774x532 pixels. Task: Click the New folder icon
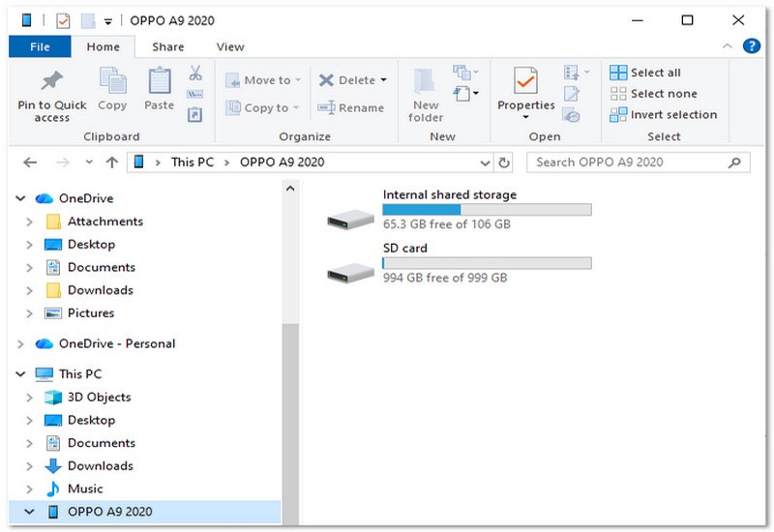pos(424,81)
